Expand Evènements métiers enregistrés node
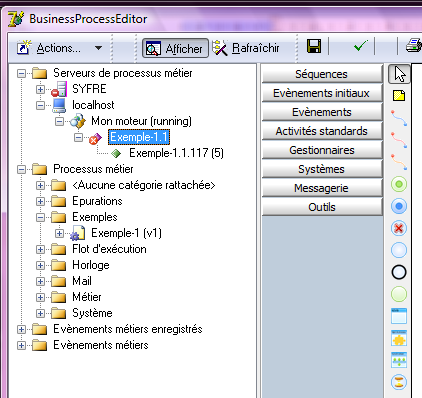The image size is (422, 398). pyautogui.click(x=21, y=329)
